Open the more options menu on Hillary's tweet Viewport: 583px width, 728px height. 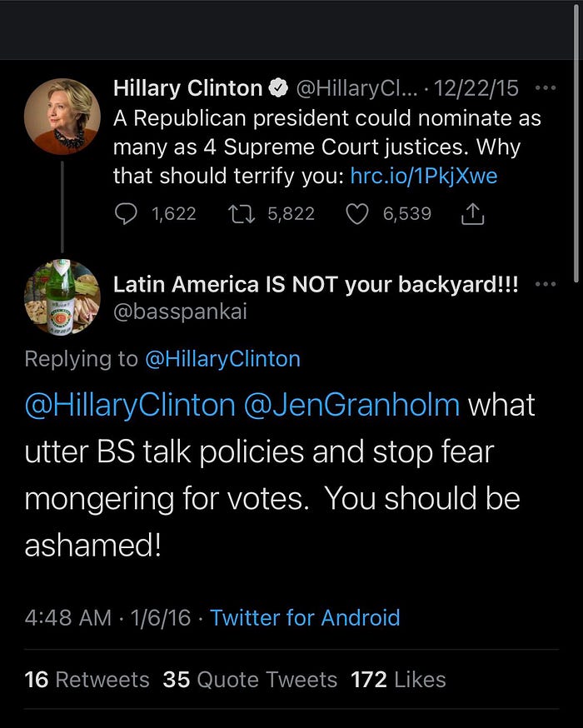(545, 87)
